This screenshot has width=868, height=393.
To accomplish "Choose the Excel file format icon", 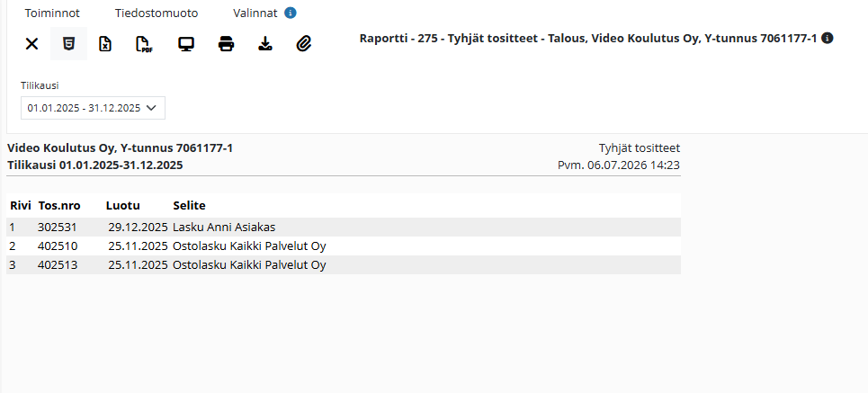I will click(x=105, y=44).
